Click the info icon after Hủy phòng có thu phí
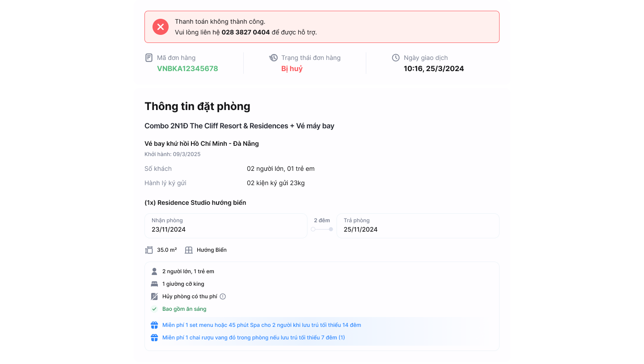Viewport: 644px width, 364px height. tap(222, 296)
